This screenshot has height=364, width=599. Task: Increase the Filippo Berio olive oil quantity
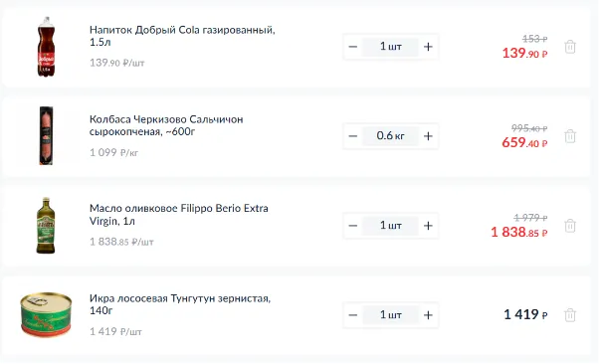pos(428,226)
